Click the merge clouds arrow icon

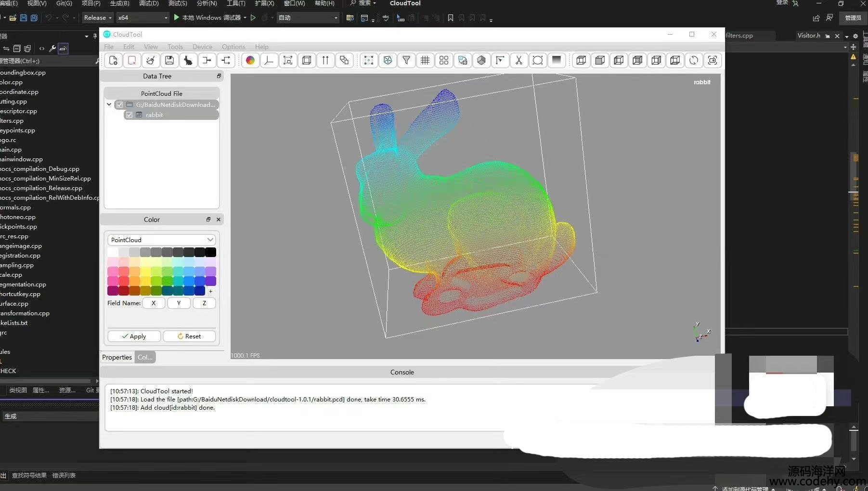207,60
